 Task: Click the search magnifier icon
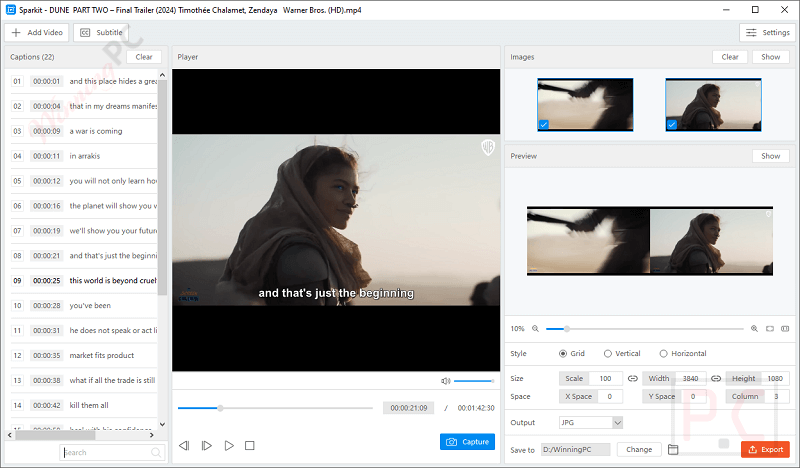[x=156, y=452]
